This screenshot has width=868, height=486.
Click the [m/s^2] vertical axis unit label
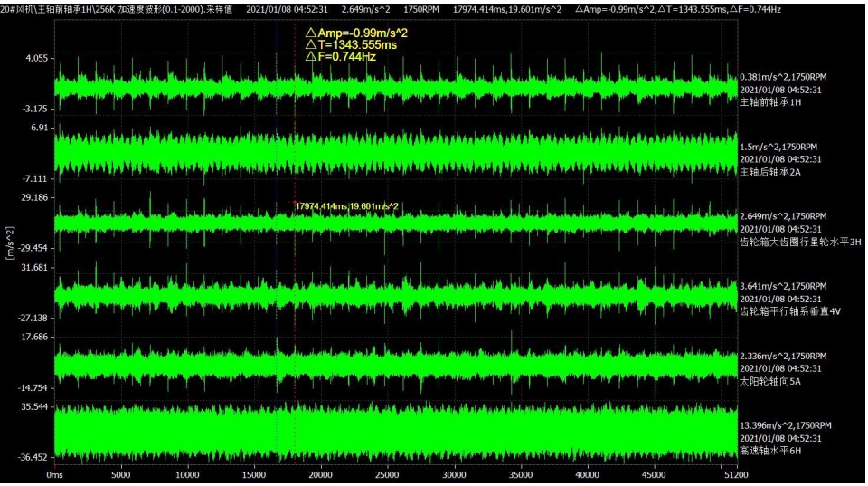pyautogui.click(x=10, y=243)
